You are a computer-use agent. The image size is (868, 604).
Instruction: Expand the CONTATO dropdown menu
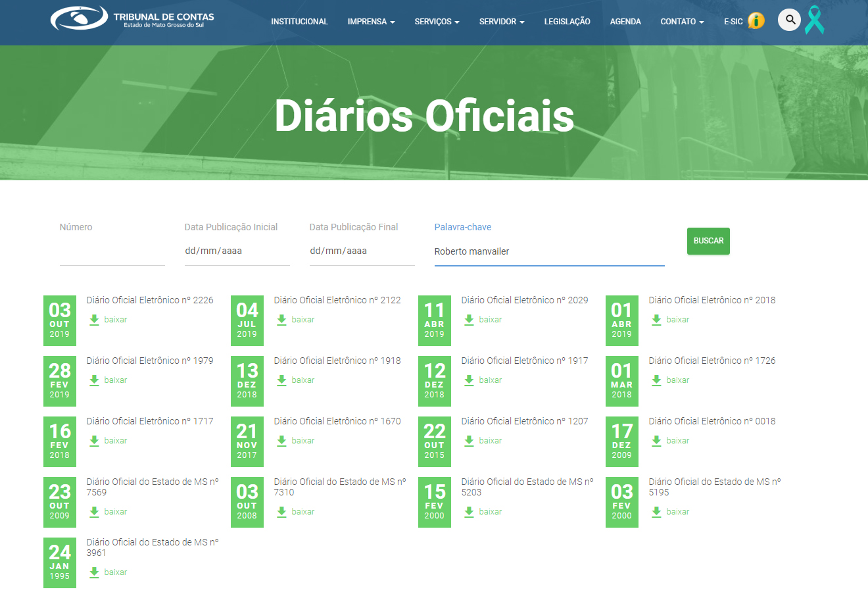[682, 22]
